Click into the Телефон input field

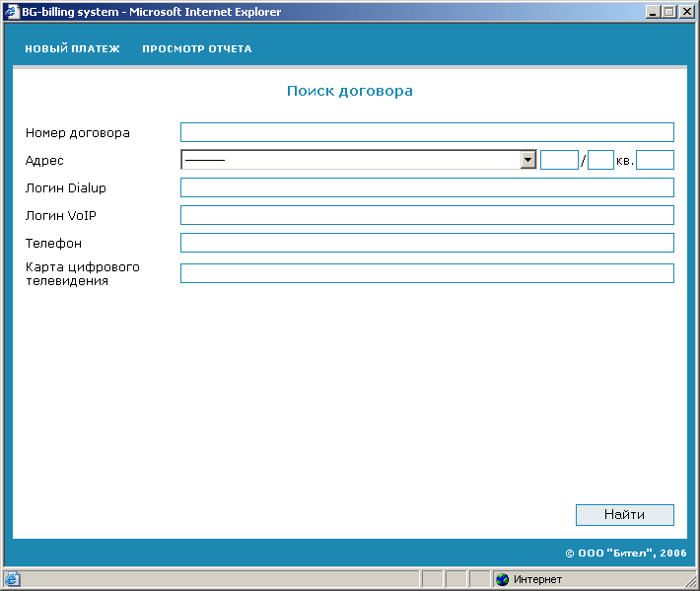coord(427,243)
